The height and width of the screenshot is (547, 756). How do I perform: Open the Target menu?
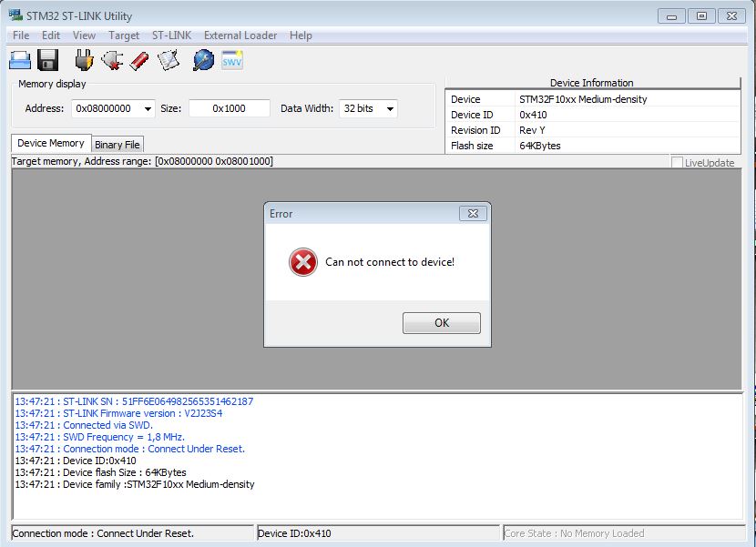click(x=124, y=35)
